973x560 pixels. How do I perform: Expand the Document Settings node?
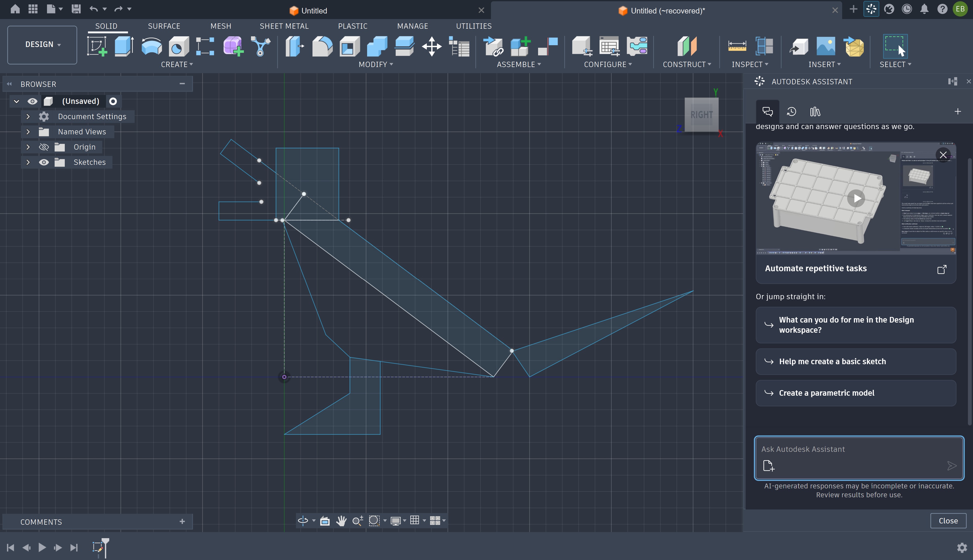click(x=28, y=117)
